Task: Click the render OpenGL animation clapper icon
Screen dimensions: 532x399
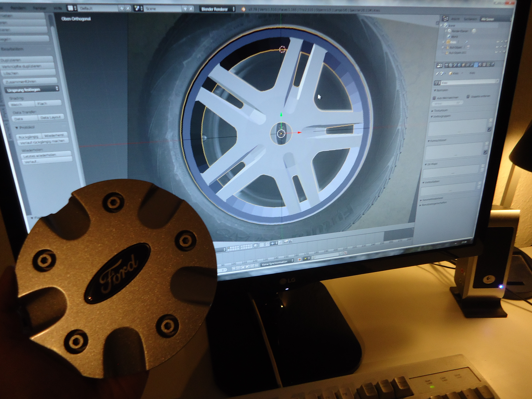Action: 290,241
